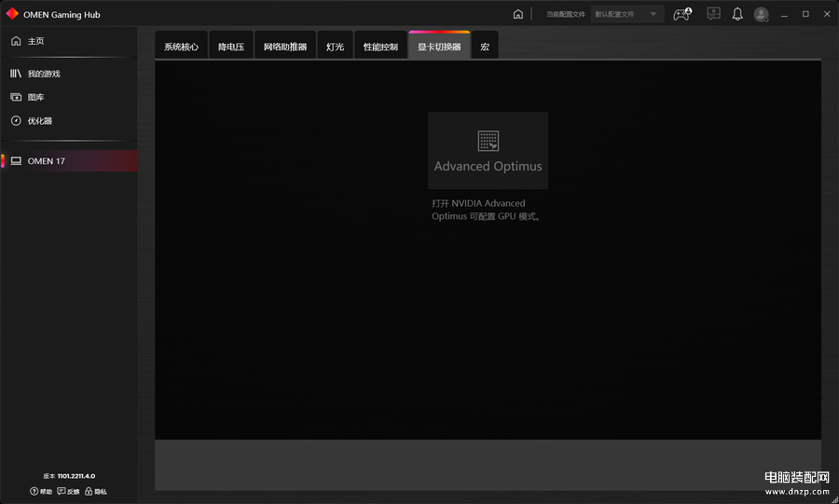Switch to the 性能控制 tab
The height and width of the screenshot is (504, 839).
click(380, 47)
